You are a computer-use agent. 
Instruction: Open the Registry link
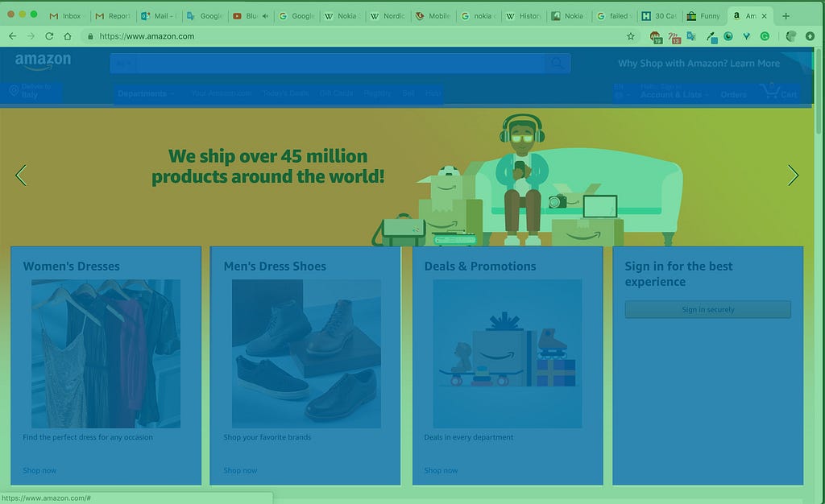pyautogui.click(x=377, y=93)
